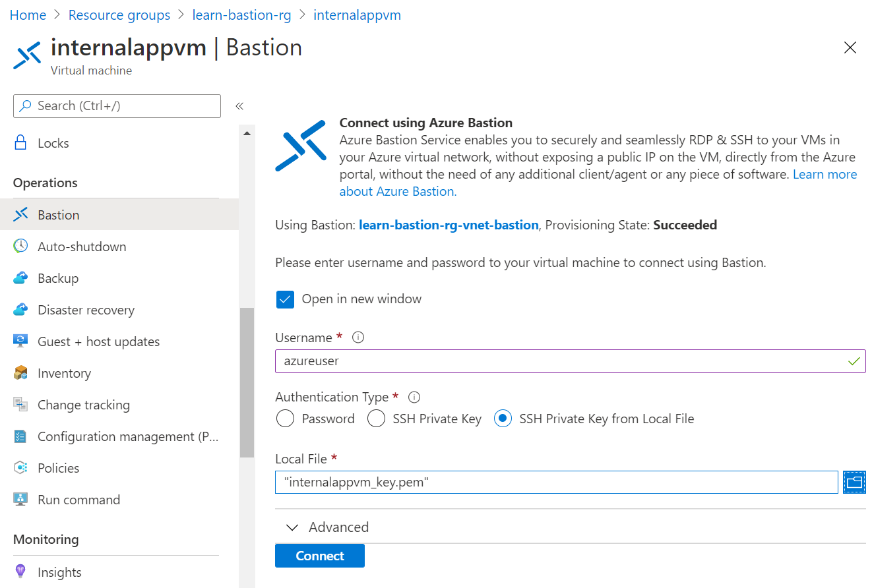Click the Local File input field
This screenshot has width=872, height=588.
pos(557,482)
